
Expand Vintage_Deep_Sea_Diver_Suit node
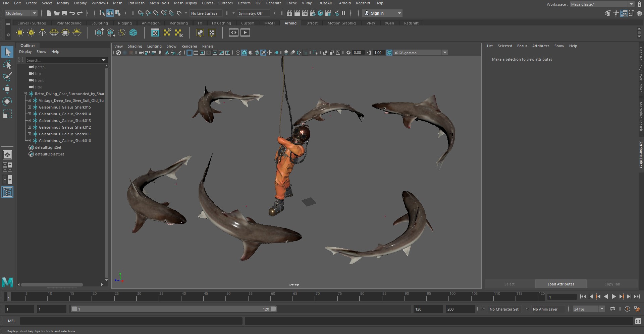pos(29,101)
